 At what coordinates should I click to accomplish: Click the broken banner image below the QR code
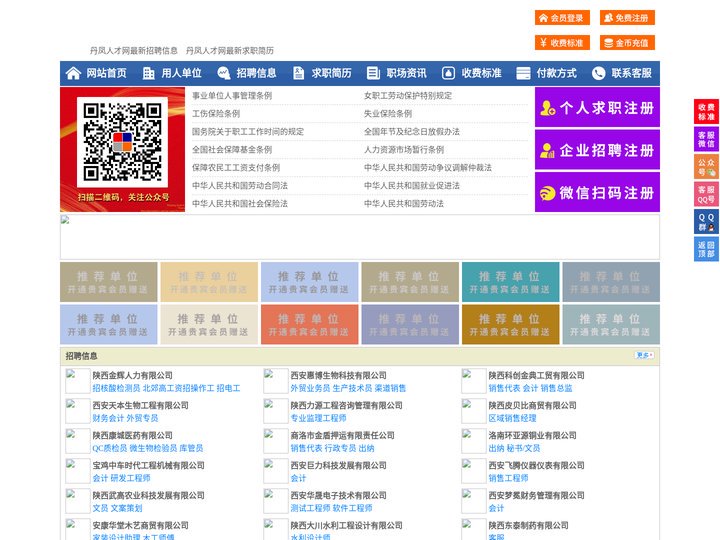click(x=360, y=237)
